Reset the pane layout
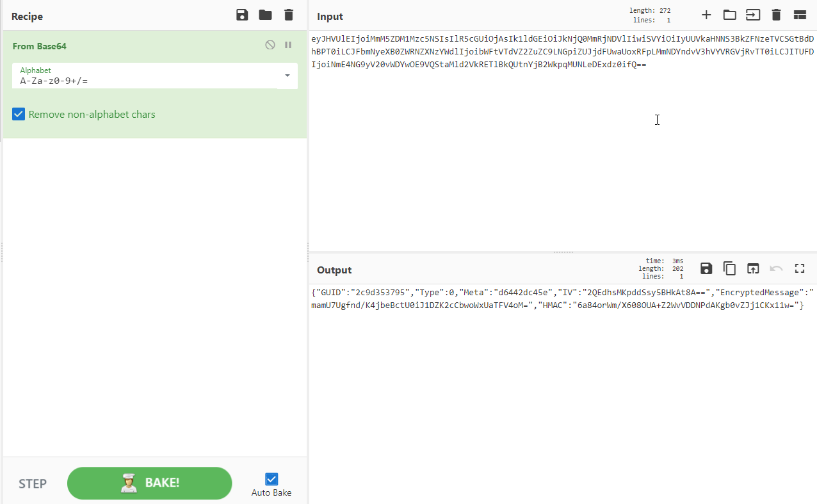Screen dimensions: 817x504 (x=800, y=15)
